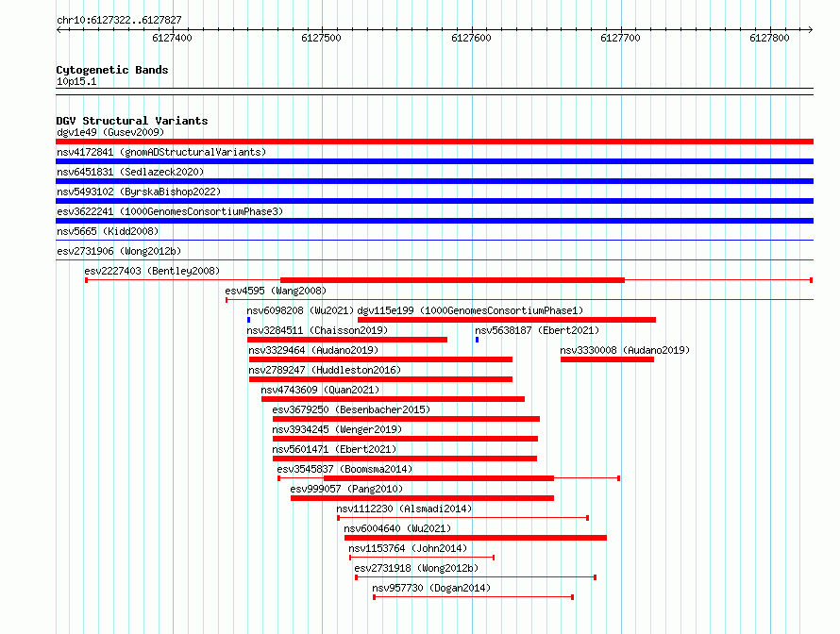Select the esv2227403 thick red bar

(452, 280)
